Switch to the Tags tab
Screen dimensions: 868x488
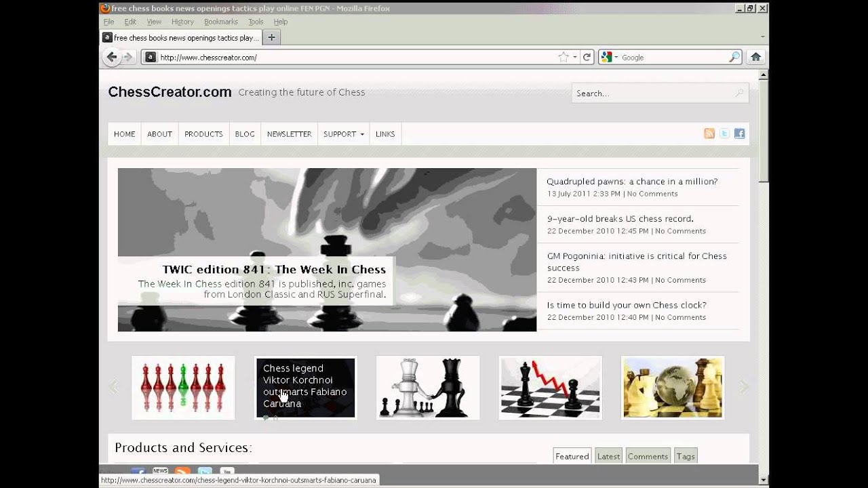coord(686,456)
